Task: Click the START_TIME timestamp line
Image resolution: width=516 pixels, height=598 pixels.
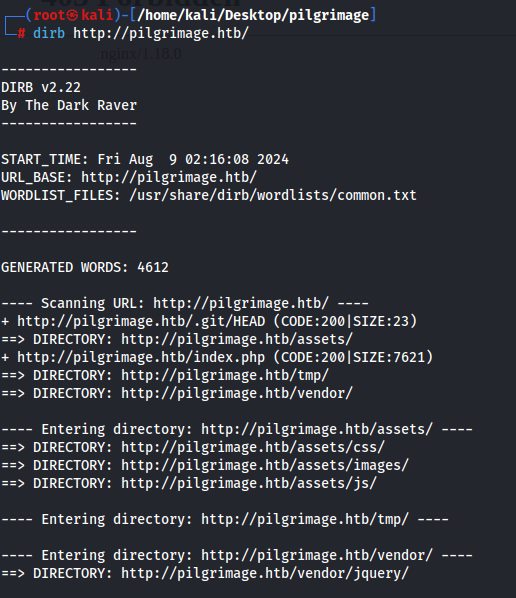Action: click(145, 159)
